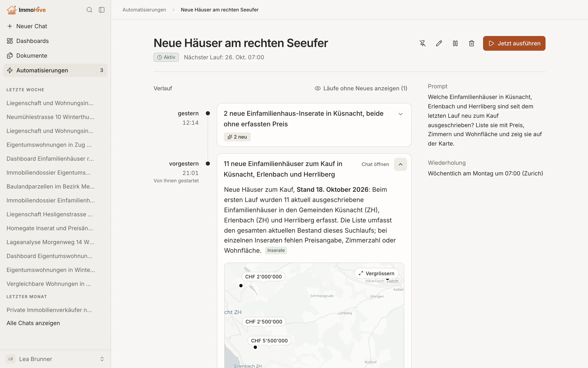This screenshot has height=368, width=588.
Task: Click the Automatisierungen count badge 3
Action: click(x=101, y=70)
